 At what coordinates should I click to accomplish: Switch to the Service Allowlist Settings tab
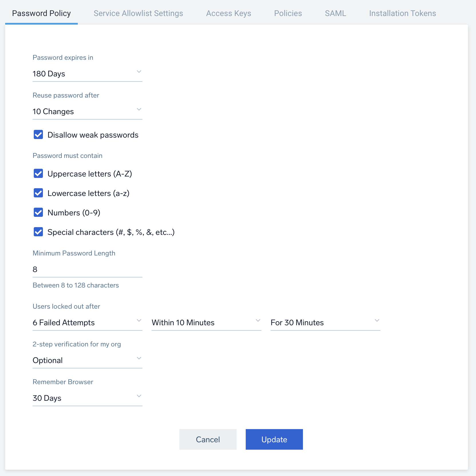pos(138,13)
